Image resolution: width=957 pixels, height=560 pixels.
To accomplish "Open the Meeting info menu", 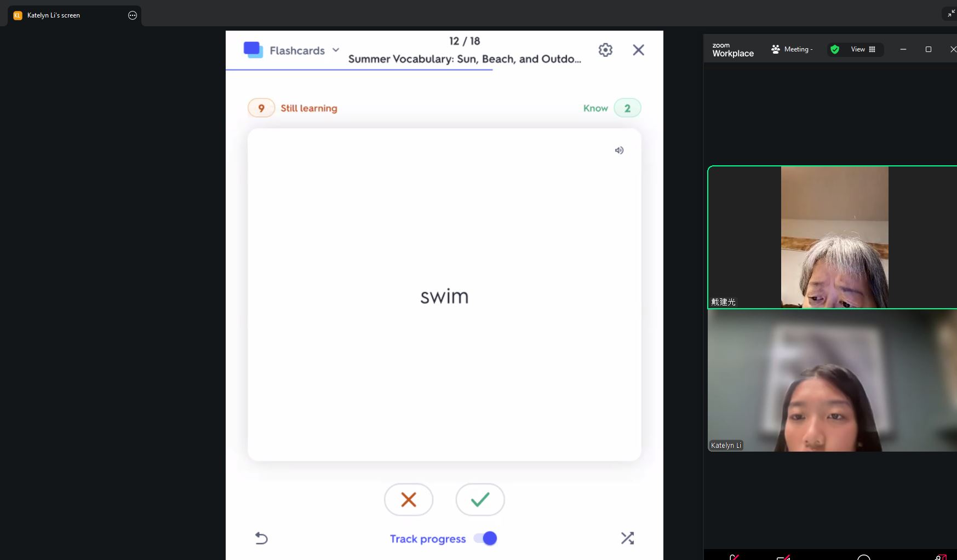I will (x=792, y=49).
